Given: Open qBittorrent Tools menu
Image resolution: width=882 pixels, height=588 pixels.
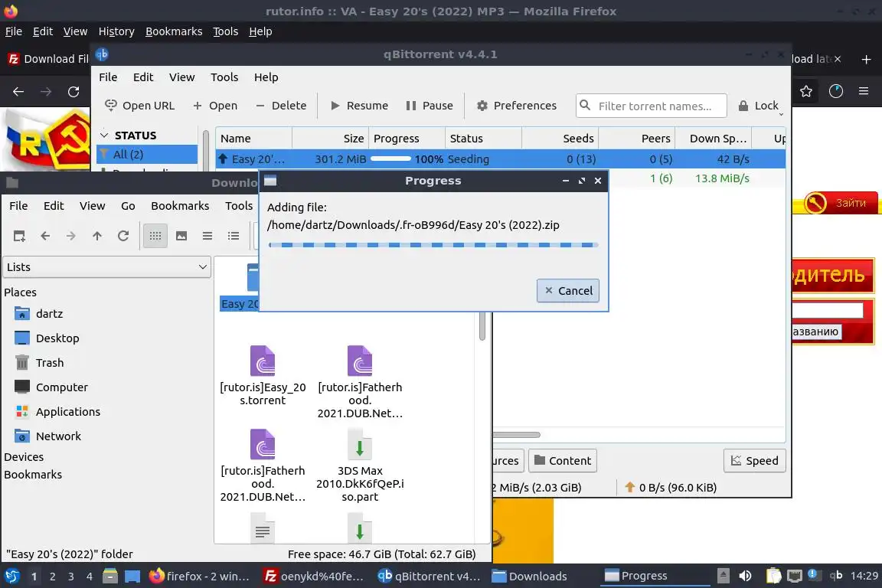Looking at the screenshot, I should pyautogui.click(x=224, y=77).
